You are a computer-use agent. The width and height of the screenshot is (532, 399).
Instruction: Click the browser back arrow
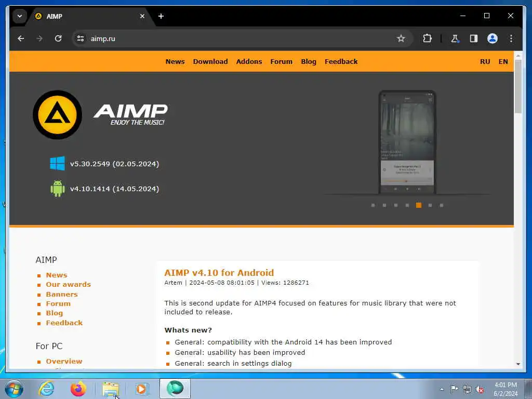coord(21,38)
